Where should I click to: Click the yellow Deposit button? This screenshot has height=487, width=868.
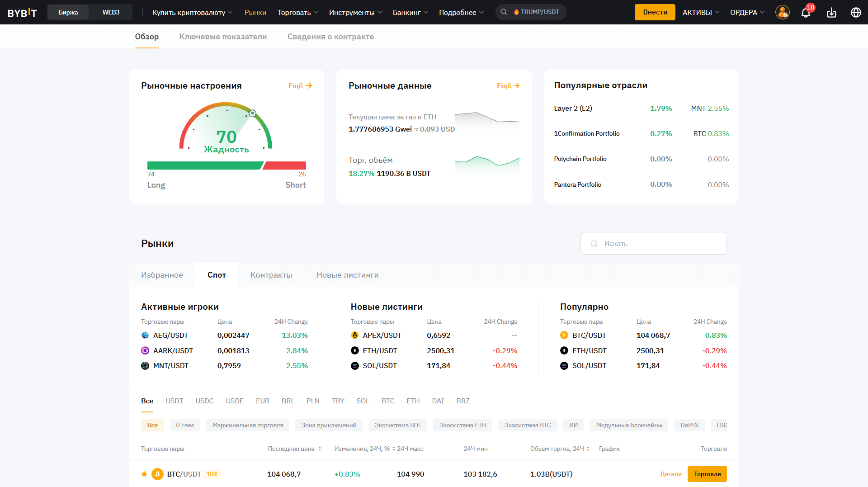(x=655, y=12)
